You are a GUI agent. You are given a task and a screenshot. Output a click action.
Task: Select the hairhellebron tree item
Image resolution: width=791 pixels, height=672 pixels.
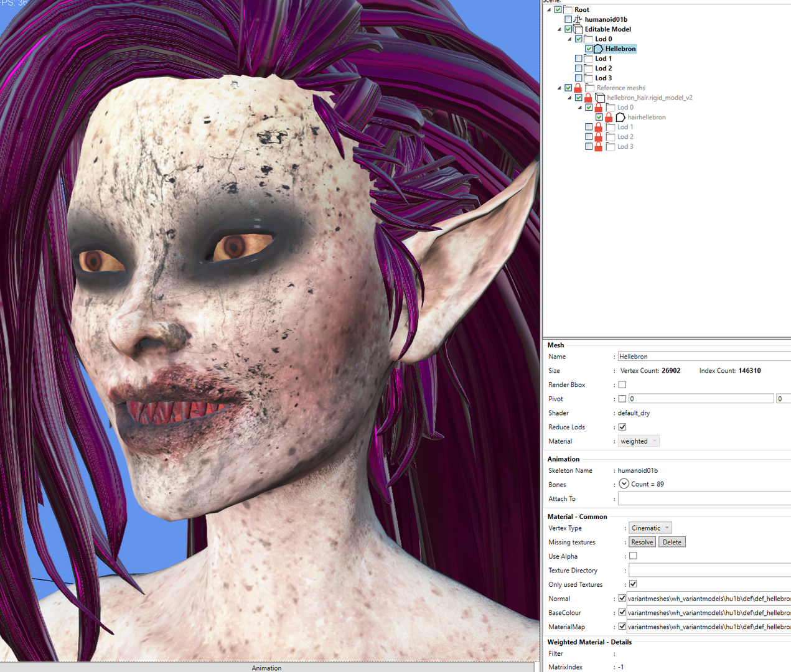(647, 117)
